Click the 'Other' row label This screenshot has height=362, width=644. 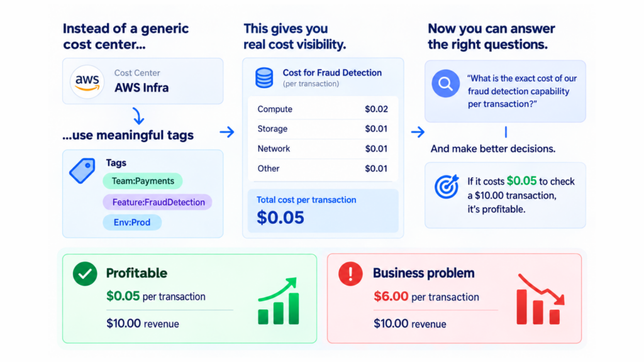click(268, 168)
